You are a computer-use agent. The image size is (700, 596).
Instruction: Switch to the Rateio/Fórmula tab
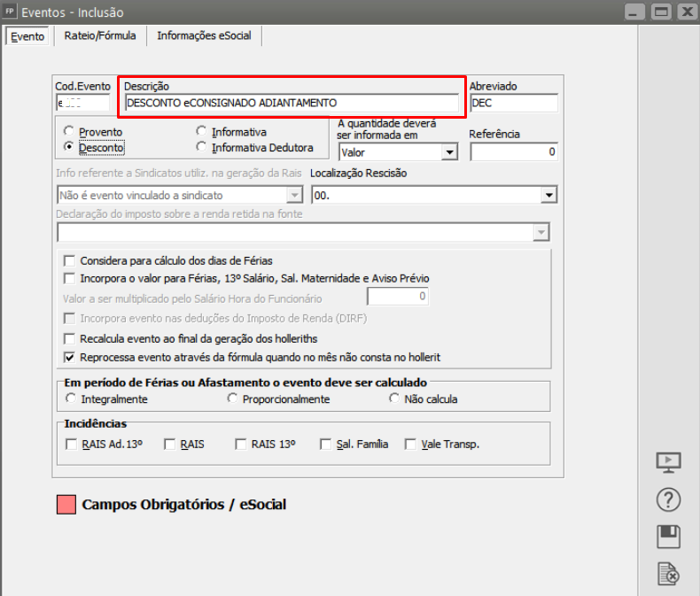point(100,36)
